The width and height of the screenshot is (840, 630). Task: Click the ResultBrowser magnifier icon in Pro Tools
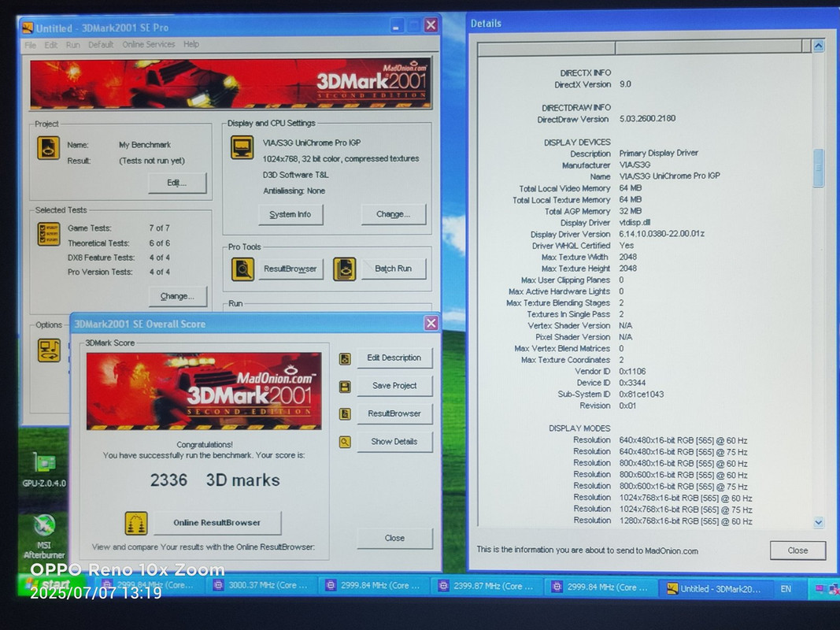pyautogui.click(x=242, y=269)
